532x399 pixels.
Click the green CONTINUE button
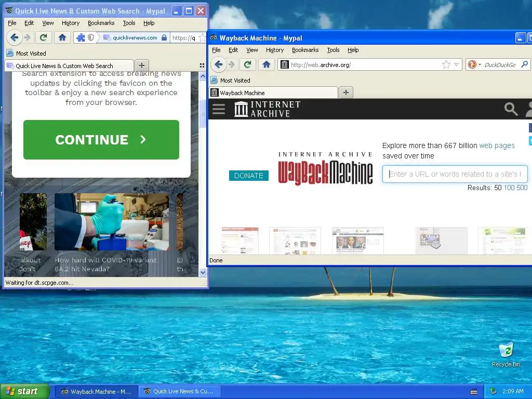point(101,139)
